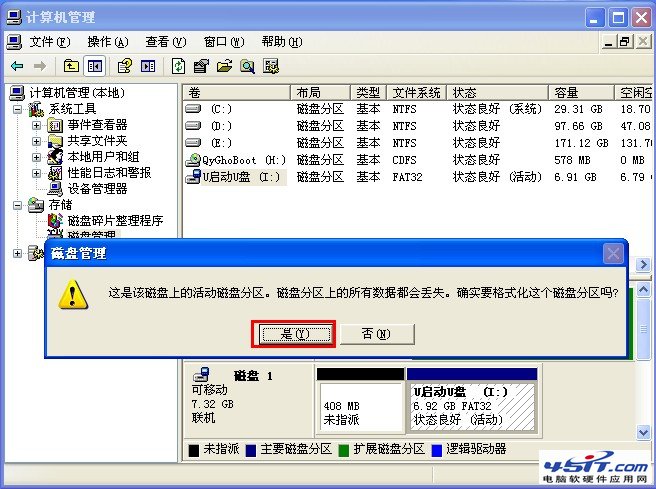Click the FAT32 file system cell
Image resolution: width=656 pixels, height=489 pixels.
tap(407, 177)
